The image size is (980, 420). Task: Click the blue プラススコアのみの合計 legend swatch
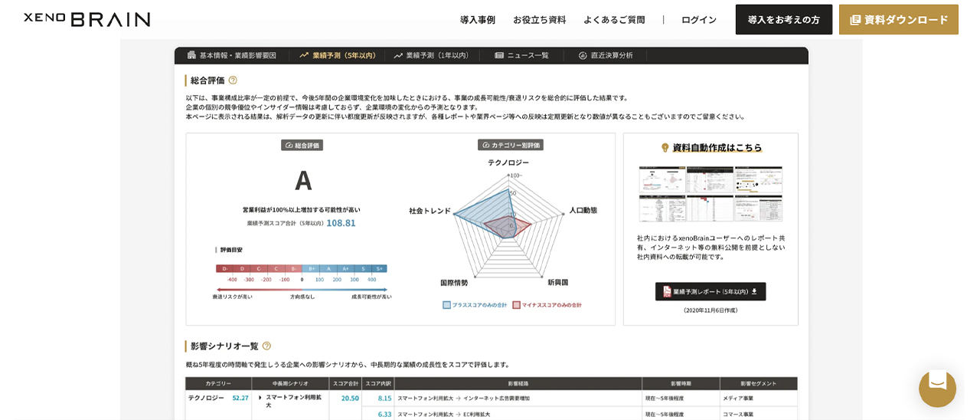(x=446, y=305)
